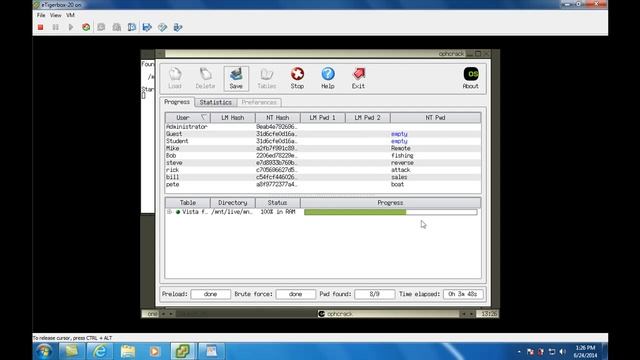640x360 pixels.
Task: Click the Brute force field showing done
Action: pyautogui.click(x=296, y=294)
